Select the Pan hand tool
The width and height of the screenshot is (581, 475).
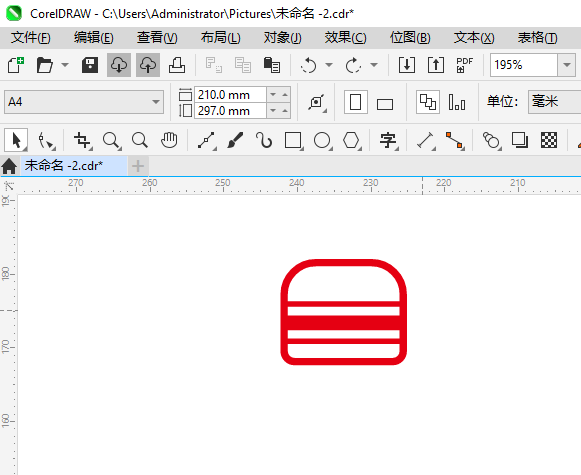[169, 140]
